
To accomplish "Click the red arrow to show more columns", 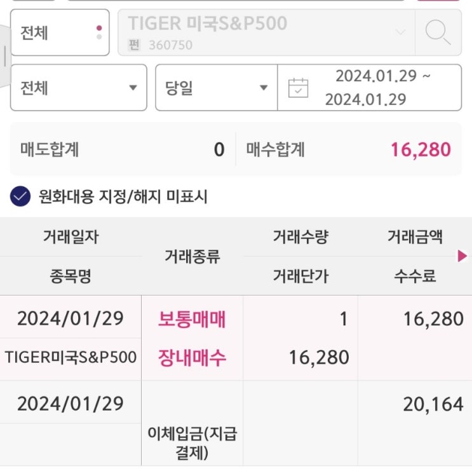I will [x=462, y=255].
